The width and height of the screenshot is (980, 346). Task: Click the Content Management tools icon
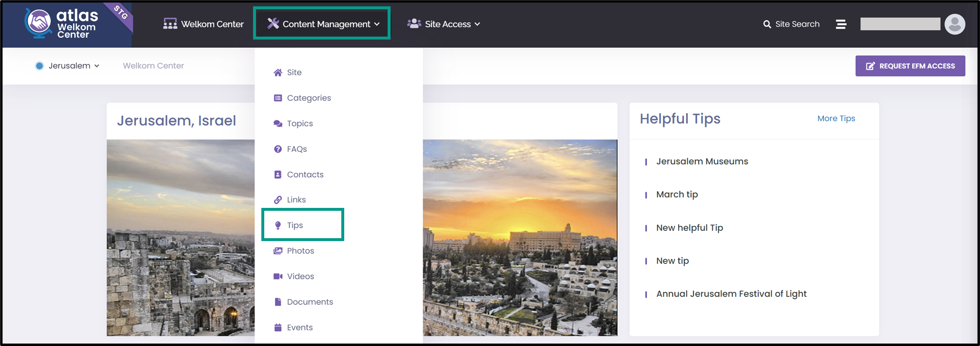273,23
